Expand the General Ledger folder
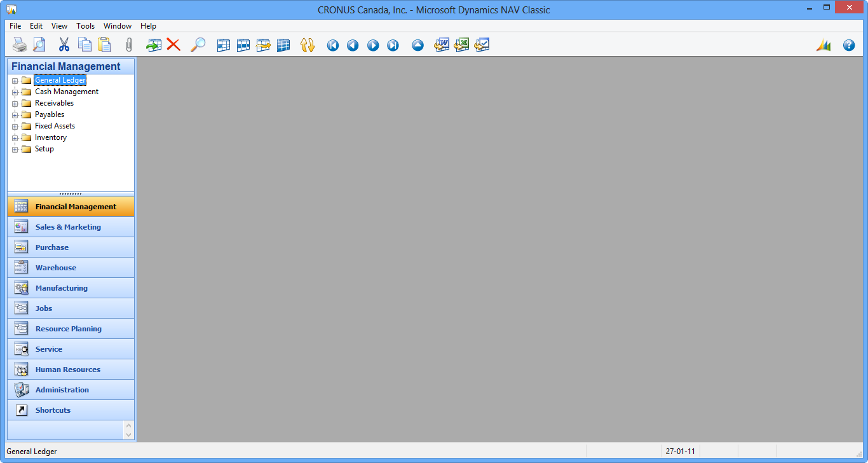The width and height of the screenshot is (868, 463). coord(15,81)
